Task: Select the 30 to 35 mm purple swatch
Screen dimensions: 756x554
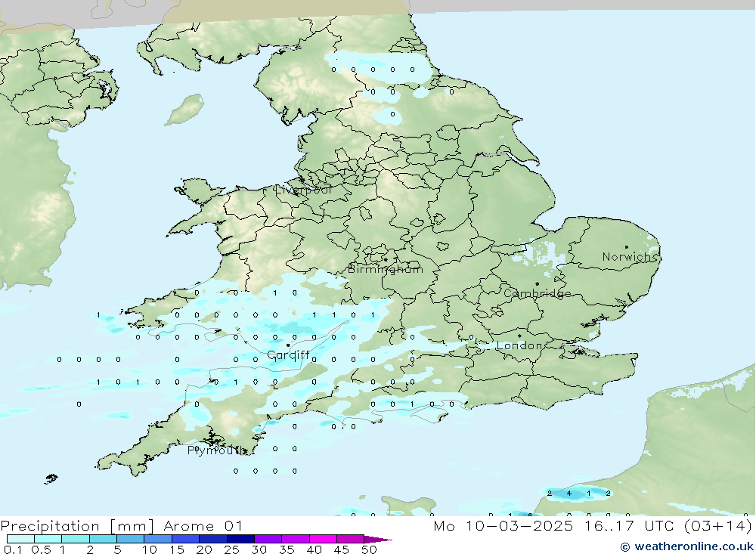Action: click(x=268, y=539)
